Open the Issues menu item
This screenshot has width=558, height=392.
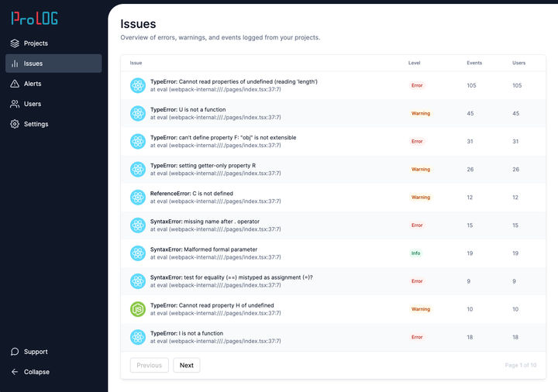click(x=33, y=64)
